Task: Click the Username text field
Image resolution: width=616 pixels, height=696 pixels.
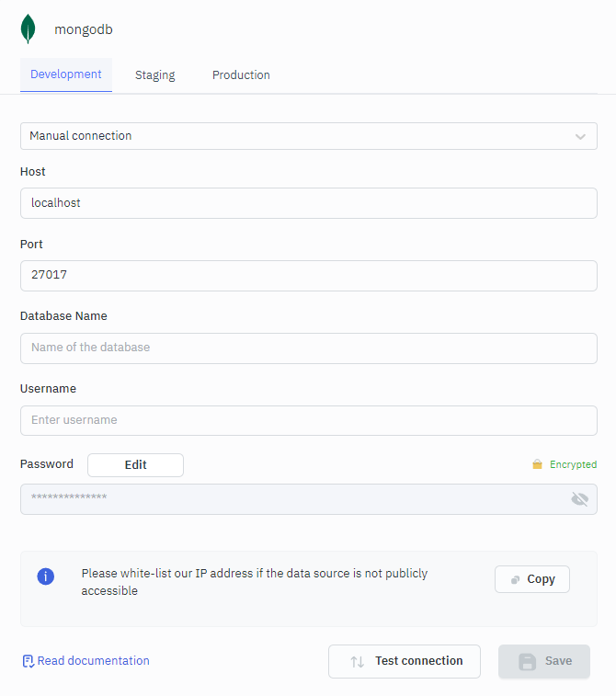Action: click(x=308, y=420)
